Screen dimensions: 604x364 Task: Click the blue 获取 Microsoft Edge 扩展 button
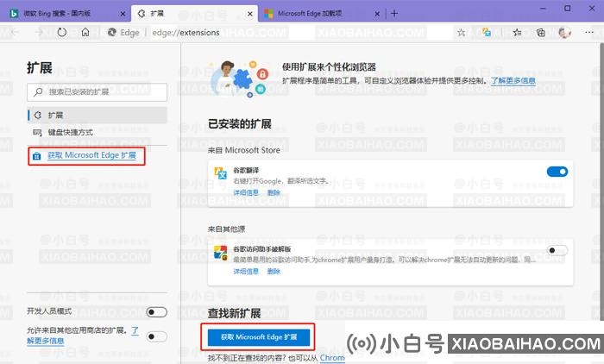click(259, 337)
